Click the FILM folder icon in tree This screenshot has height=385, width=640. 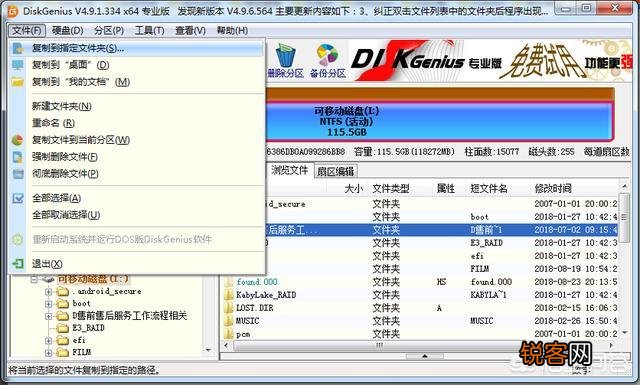[x=62, y=352]
